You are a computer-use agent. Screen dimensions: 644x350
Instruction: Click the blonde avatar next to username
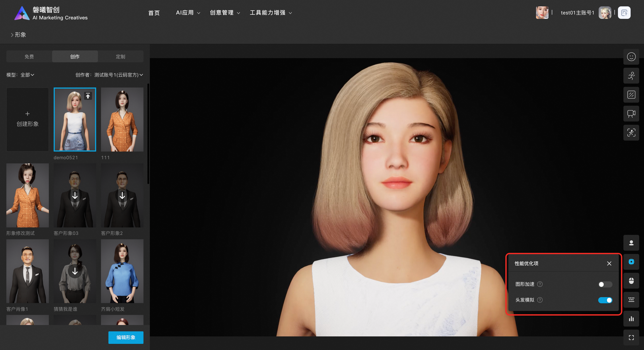click(x=605, y=13)
